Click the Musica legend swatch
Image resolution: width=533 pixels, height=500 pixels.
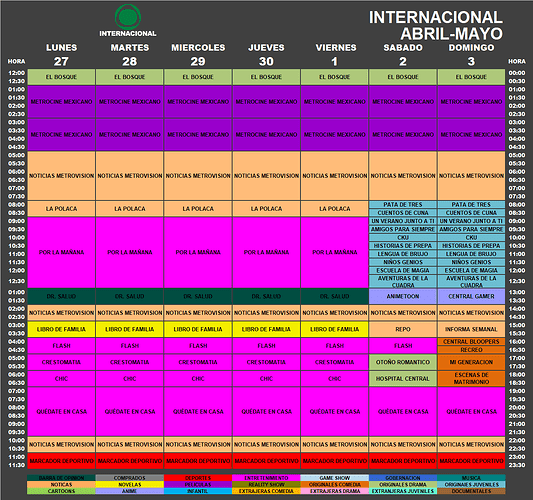[471, 478]
